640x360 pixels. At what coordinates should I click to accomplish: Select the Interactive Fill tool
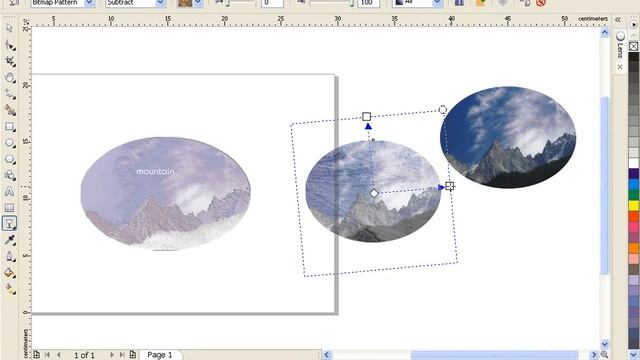9,289
